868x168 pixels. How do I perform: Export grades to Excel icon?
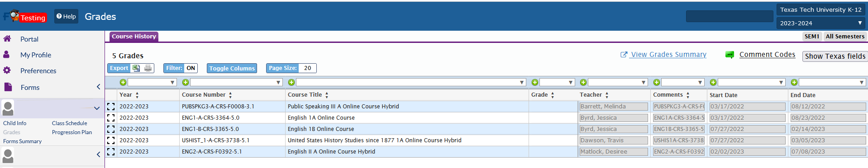coord(136,68)
